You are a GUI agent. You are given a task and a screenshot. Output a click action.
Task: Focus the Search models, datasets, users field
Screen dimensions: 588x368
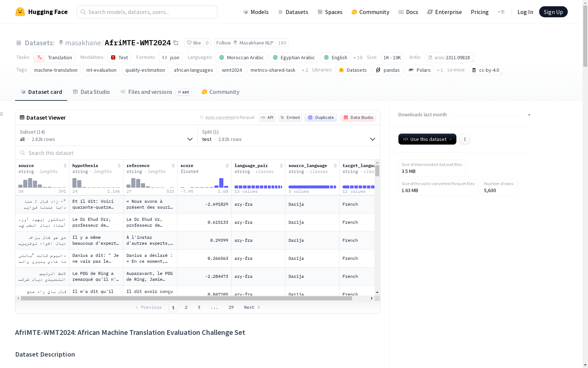click(147, 12)
